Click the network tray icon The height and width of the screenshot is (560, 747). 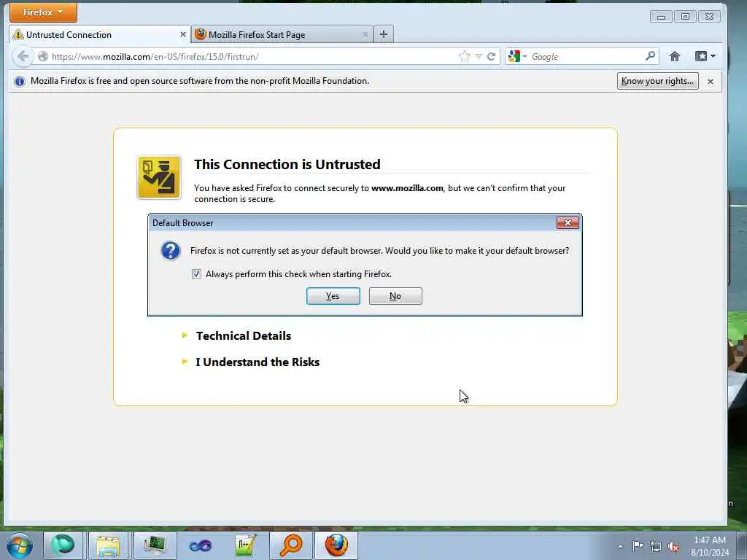point(656,547)
